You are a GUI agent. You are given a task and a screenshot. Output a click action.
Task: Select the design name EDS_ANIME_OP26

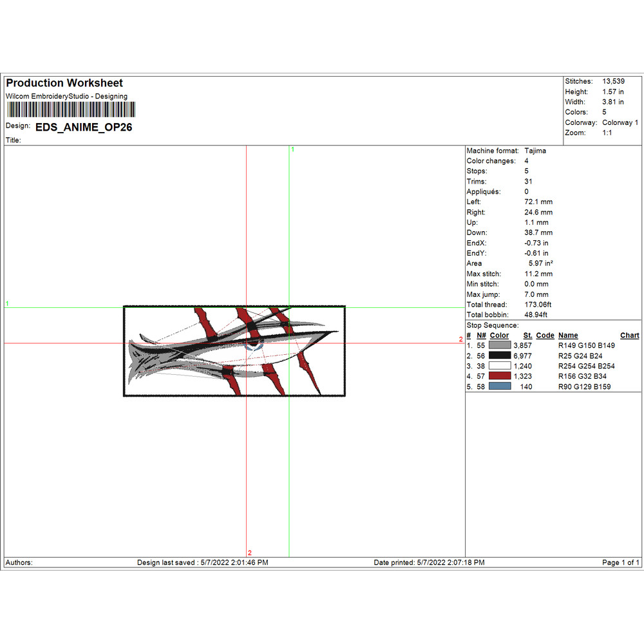[x=84, y=128]
